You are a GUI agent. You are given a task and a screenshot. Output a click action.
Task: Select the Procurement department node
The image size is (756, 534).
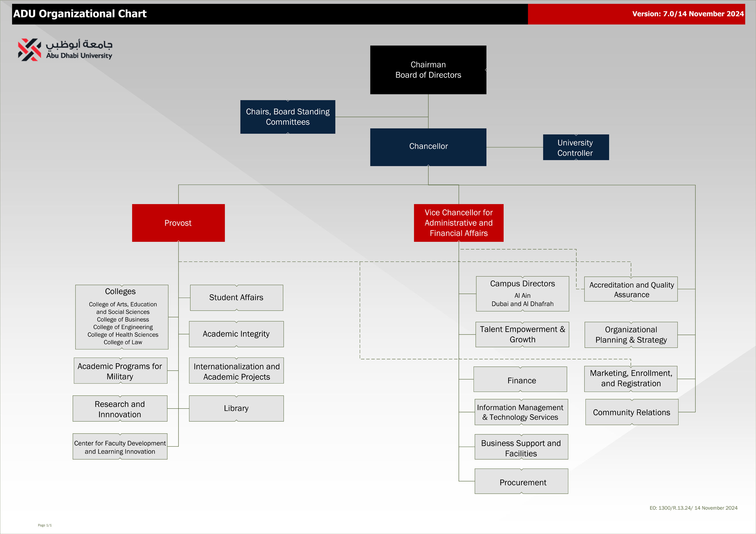click(x=521, y=481)
